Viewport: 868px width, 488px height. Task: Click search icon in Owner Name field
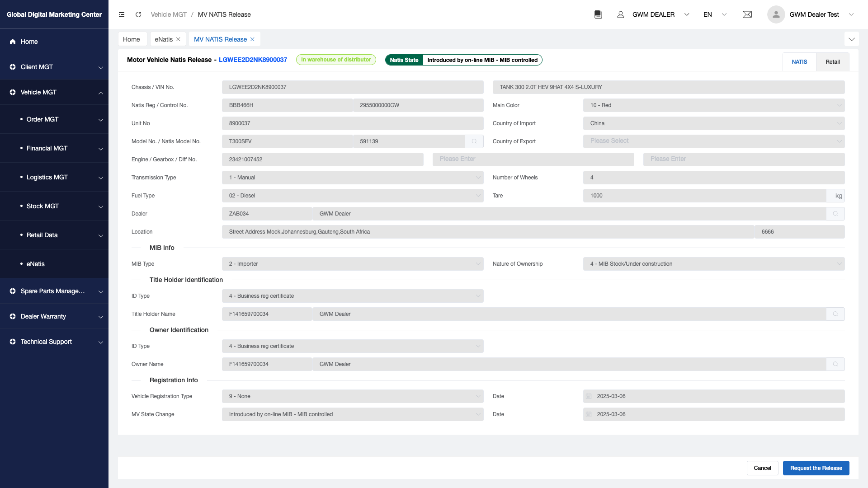click(x=835, y=364)
